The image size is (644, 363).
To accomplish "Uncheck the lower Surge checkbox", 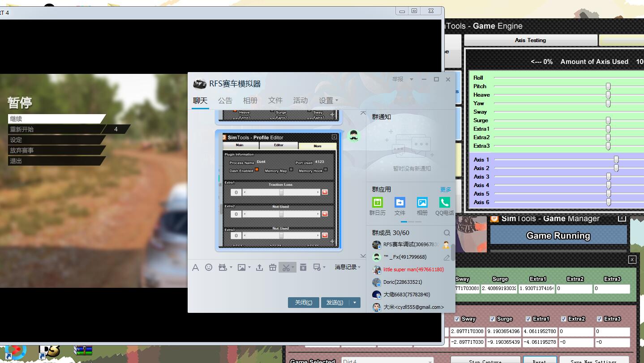I will coord(492,319).
